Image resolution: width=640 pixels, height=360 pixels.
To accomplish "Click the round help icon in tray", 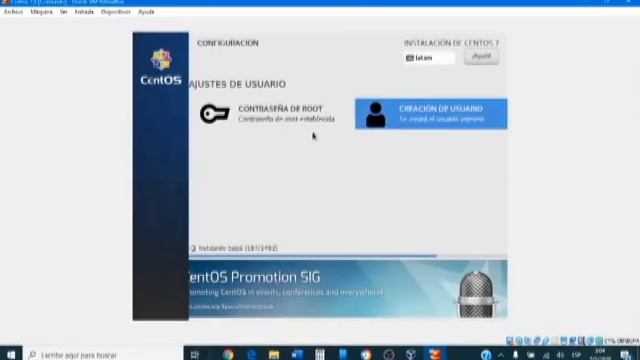I will [x=486, y=355].
